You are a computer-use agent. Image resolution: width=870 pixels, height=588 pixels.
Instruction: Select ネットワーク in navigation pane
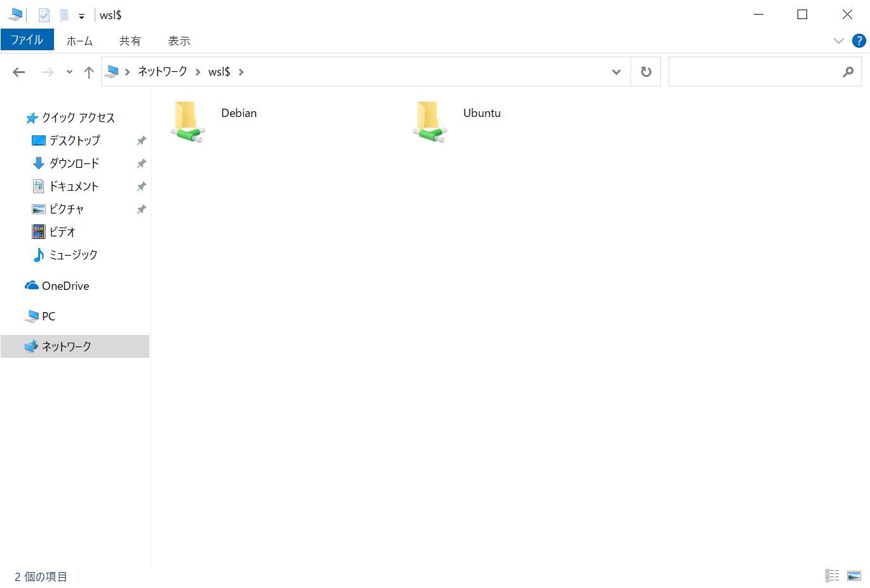(x=75, y=346)
